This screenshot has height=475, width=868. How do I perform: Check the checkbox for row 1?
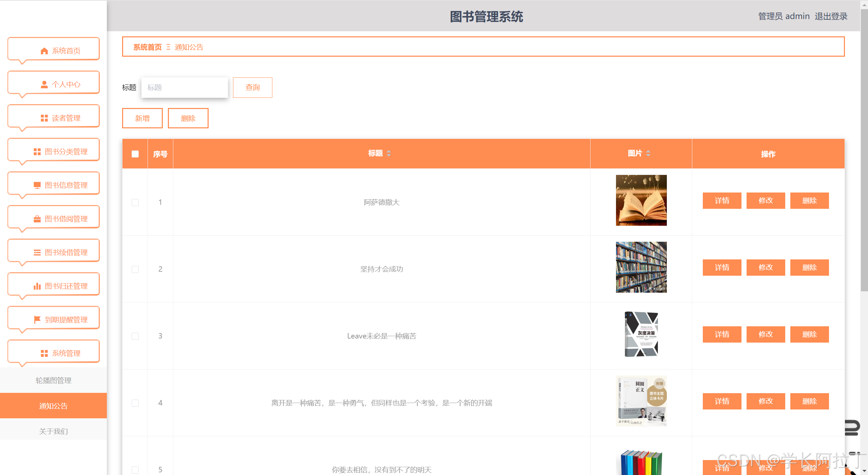point(135,202)
